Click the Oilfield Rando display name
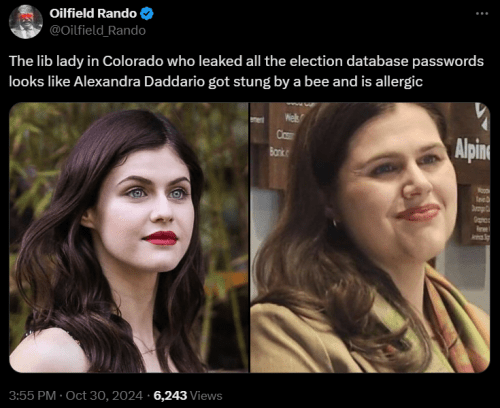500x408 pixels. coord(93,13)
